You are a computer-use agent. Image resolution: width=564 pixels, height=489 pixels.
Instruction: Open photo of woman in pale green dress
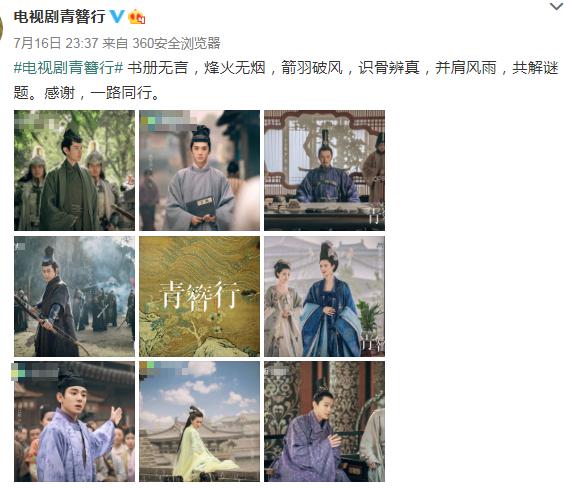pyautogui.click(x=199, y=421)
